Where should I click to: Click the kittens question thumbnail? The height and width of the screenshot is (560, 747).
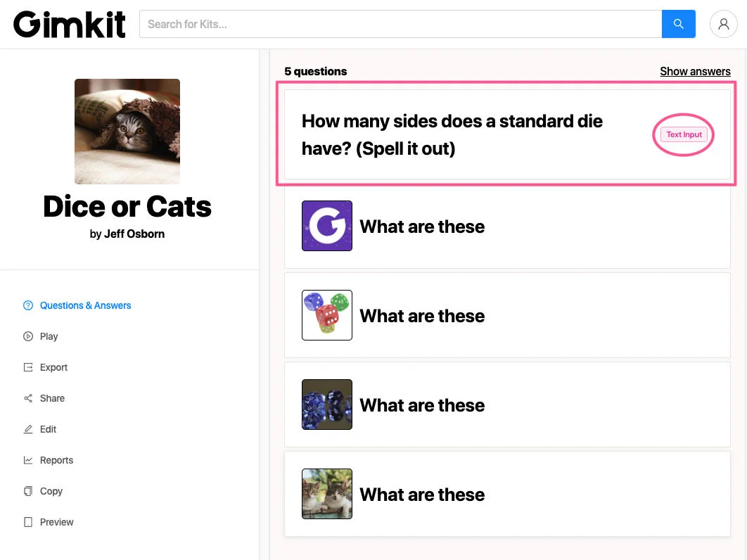coord(326,493)
